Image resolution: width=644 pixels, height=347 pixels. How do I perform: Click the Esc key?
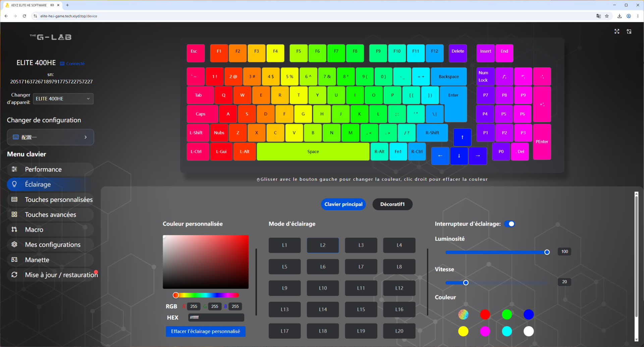tap(196, 53)
